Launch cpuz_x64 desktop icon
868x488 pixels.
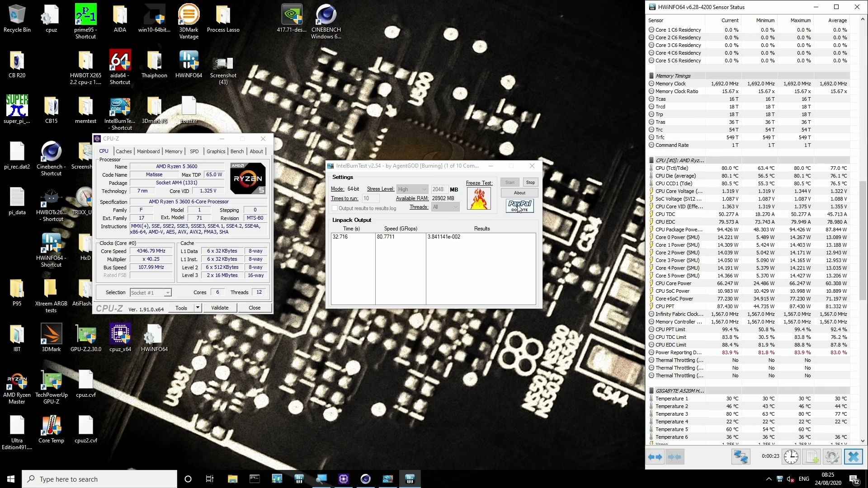120,338
